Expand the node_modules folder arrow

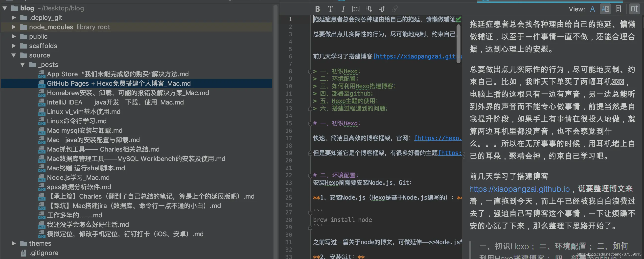tap(14, 27)
